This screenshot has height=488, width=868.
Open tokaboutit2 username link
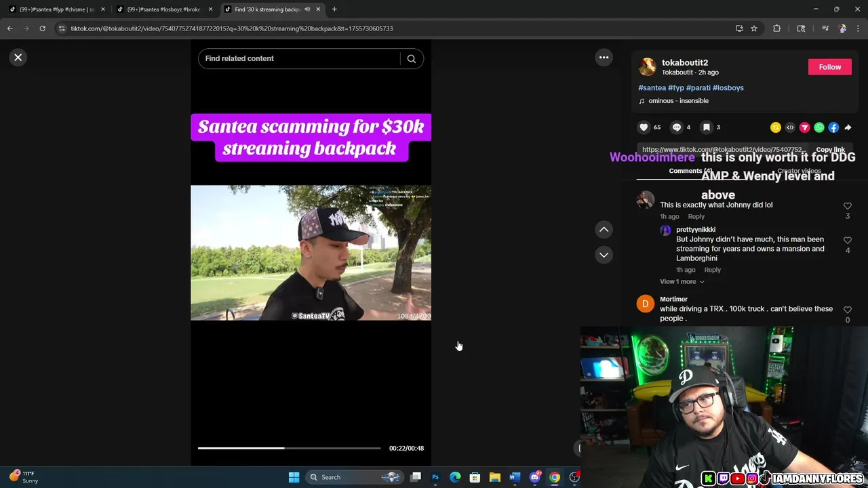point(685,62)
